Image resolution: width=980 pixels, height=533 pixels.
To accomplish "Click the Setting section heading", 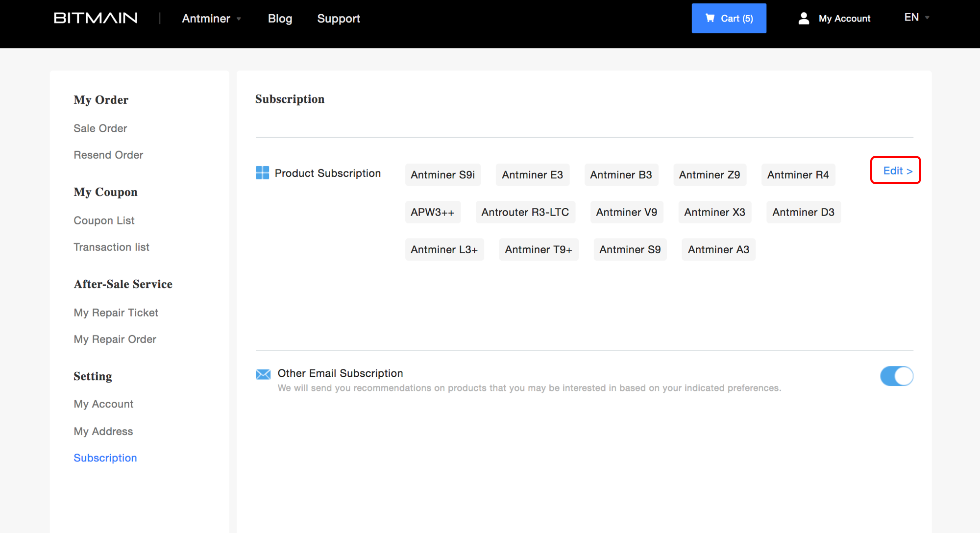I will [x=93, y=376].
